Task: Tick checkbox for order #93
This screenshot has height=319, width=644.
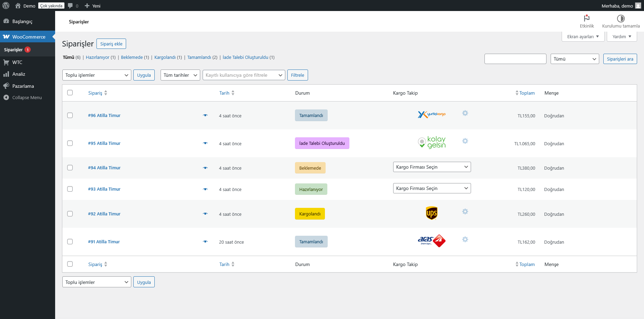Action: [70, 189]
